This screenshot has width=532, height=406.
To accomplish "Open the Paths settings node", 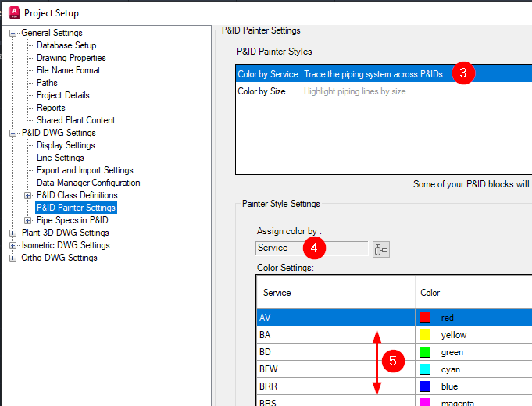I will [x=47, y=83].
